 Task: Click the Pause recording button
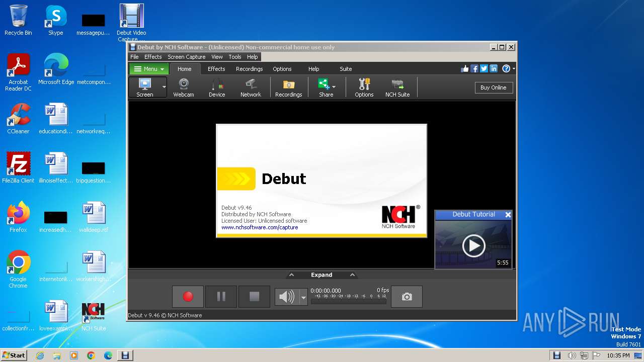pyautogui.click(x=221, y=297)
